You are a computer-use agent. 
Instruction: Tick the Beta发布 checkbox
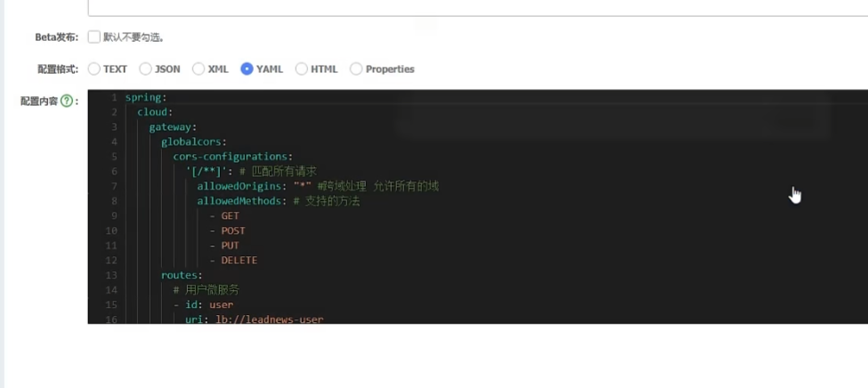94,37
